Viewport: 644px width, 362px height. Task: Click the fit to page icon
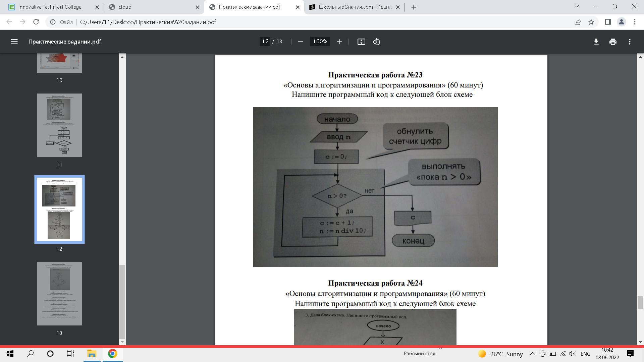point(361,42)
